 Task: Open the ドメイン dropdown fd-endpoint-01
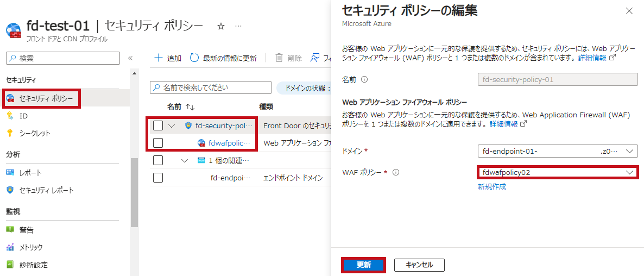coord(558,151)
